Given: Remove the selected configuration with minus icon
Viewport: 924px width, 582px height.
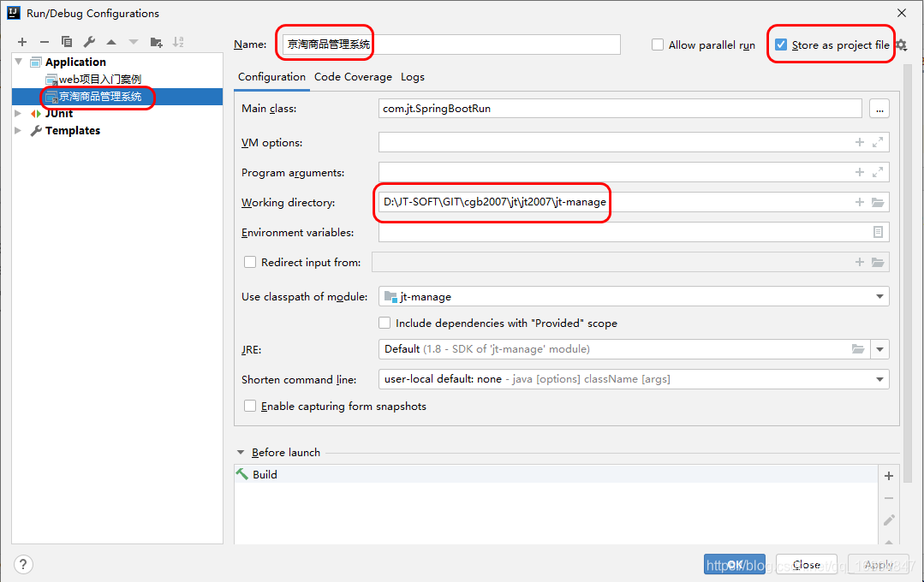Looking at the screenshot, I should point(45,42).
